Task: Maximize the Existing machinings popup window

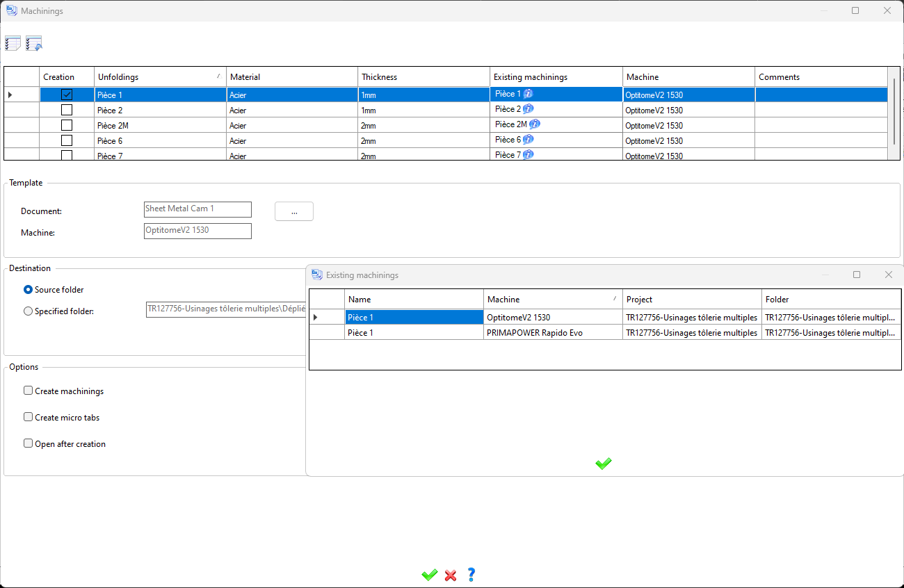Action: tap(857, 275)
